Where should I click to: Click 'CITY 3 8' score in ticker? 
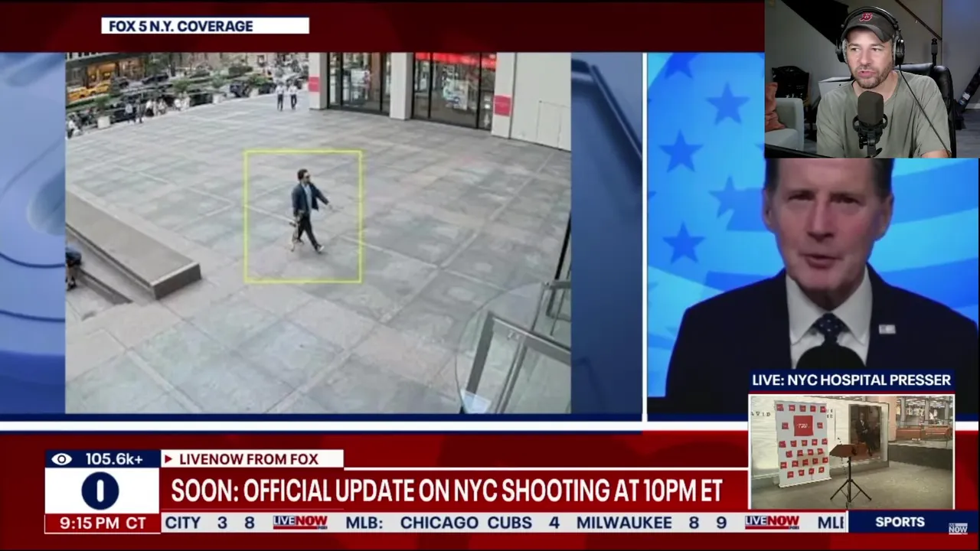(210, 523)
